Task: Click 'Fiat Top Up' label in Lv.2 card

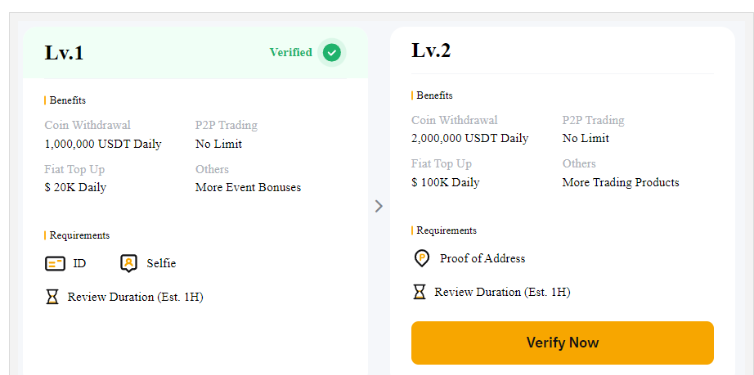Action: (441, 163)
